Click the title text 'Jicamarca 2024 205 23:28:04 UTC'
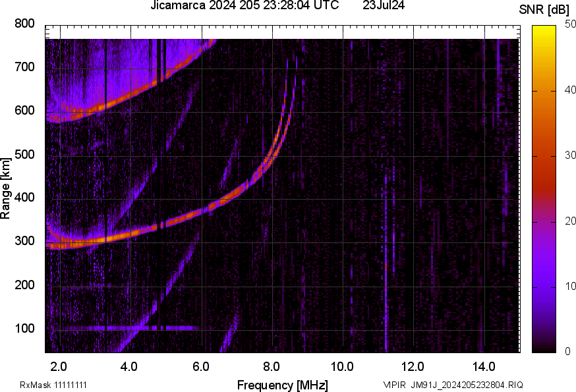576x392 pixels. (x=245, y=5)
